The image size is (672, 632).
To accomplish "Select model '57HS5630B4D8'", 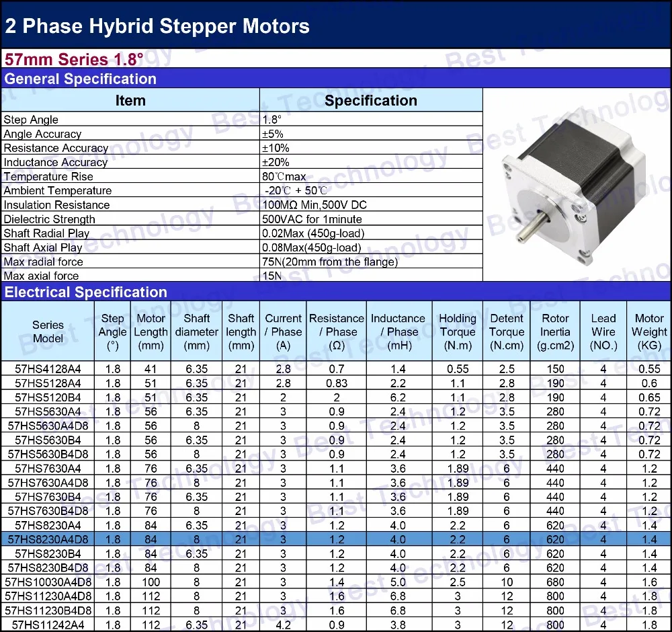I will (x=48, y=454).
